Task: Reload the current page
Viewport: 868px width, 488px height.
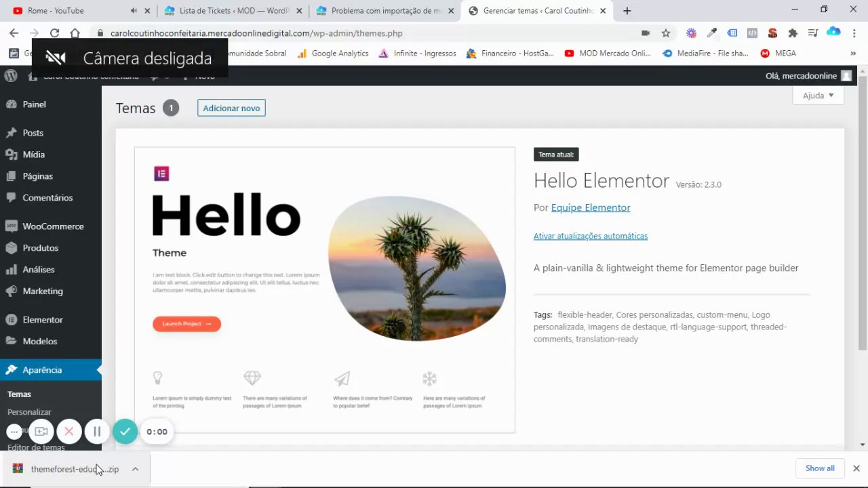Action: [x=54, y=33]
